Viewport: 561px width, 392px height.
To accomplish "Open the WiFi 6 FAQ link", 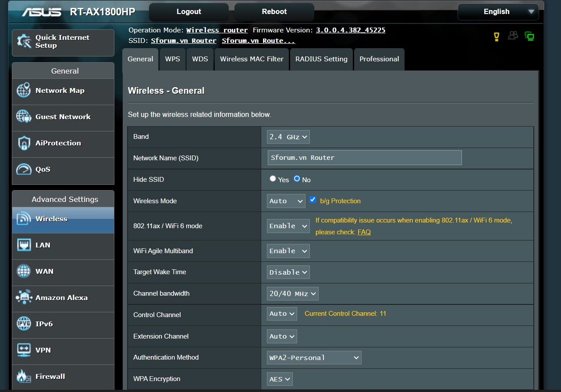I will pos(364,232).
